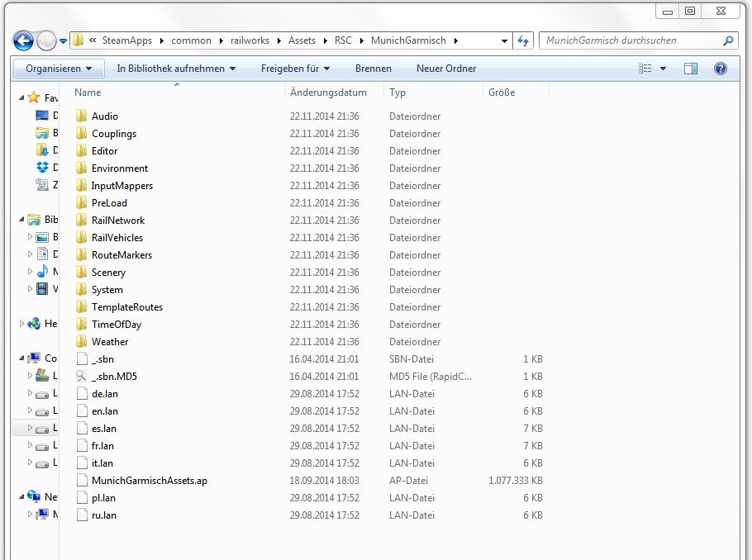
Task: Open subfolder arrow after MunichGarmisch breadcrumb
Action: coord(455,40)
